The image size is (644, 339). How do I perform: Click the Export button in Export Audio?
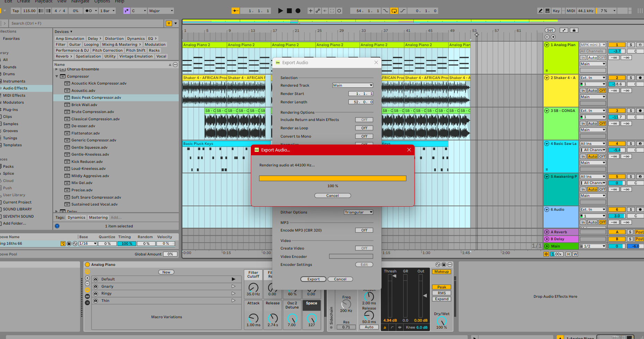tap(314, 279)
